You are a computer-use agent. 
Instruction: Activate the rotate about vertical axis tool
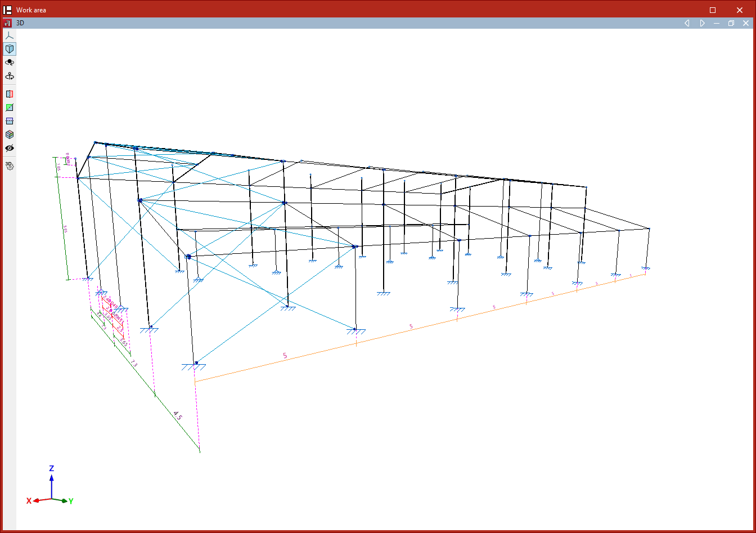tap(9, 76)
